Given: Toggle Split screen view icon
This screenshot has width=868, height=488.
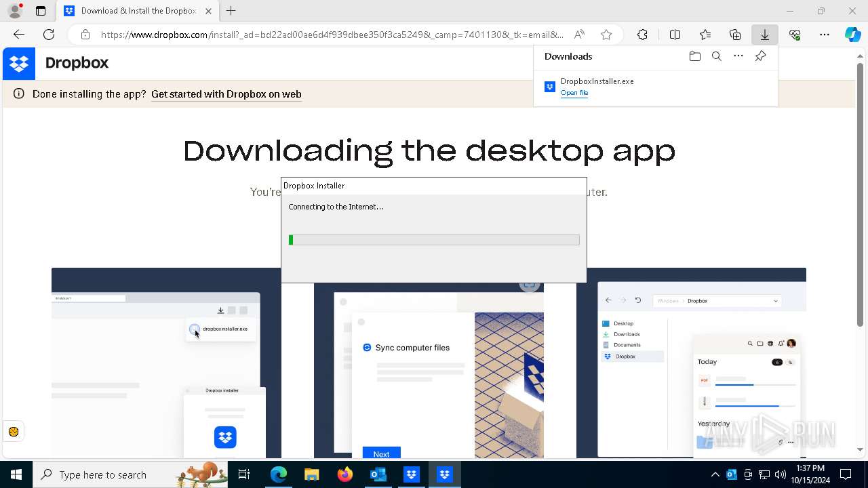Looking at the screenshot, I should point(675,35).
